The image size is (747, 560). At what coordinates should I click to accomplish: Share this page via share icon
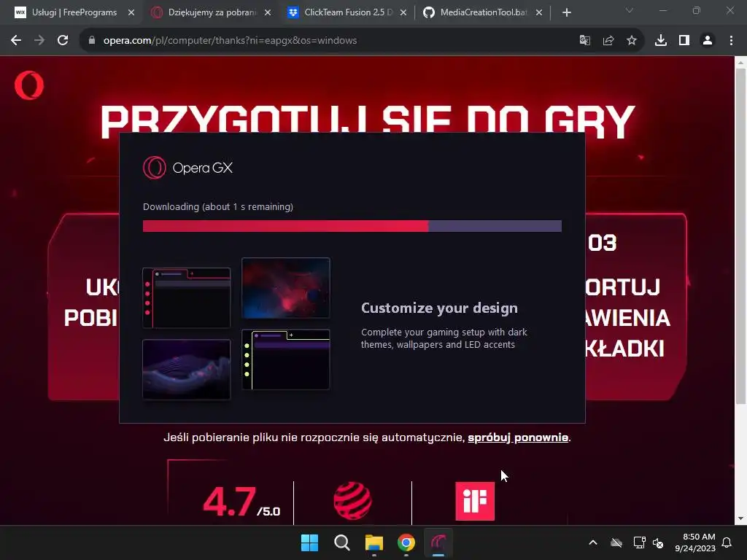tap(608, 41)
